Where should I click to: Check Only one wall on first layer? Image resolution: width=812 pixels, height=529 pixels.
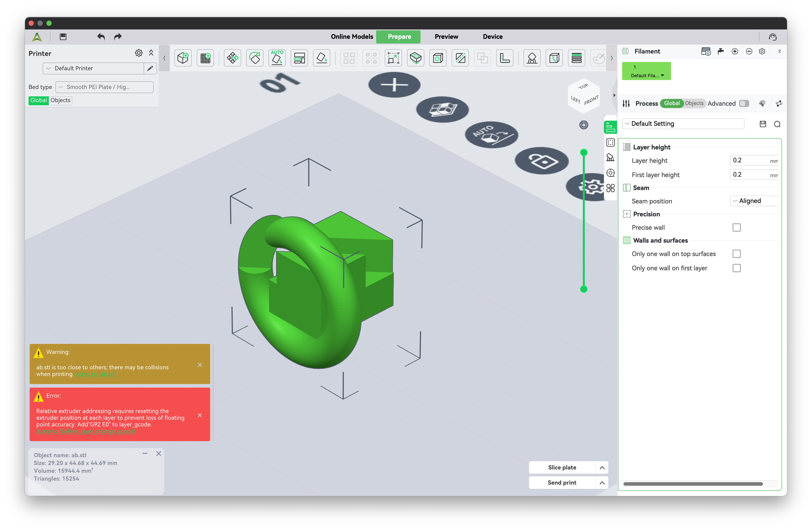click(x=737, y=268)
